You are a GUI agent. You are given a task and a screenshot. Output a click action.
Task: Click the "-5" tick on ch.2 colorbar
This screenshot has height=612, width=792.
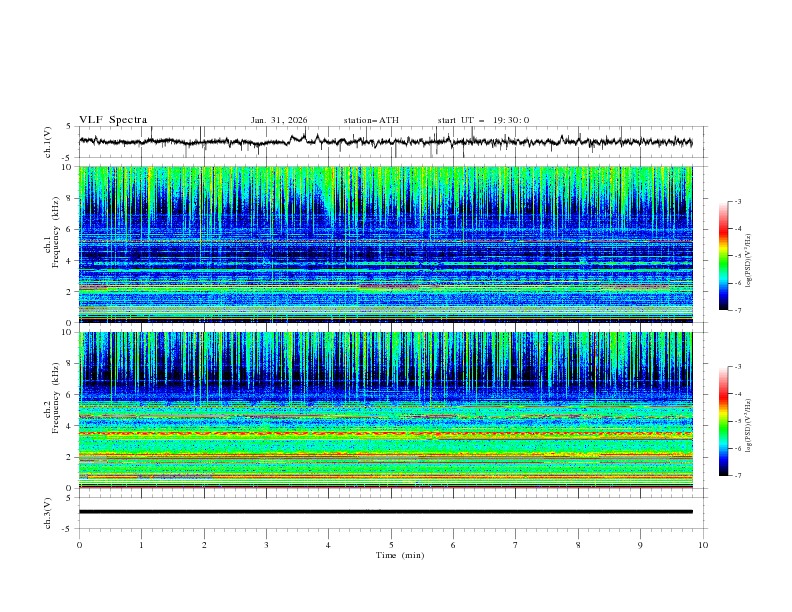(x=738, y=421)
